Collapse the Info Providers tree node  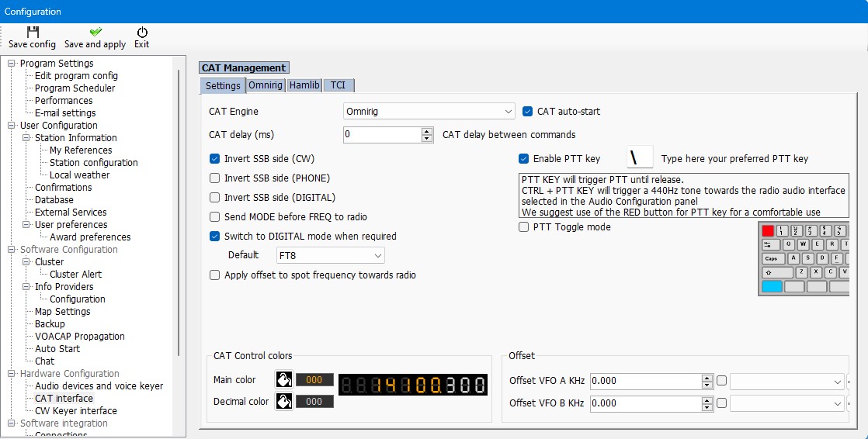tap(26, 286)
